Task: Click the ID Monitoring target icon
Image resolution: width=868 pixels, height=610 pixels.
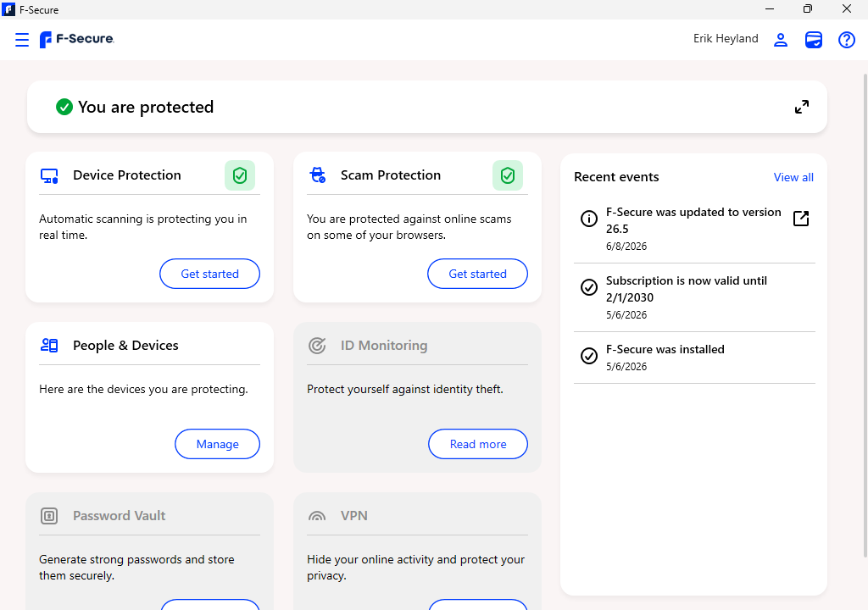Action: [317, 346]
